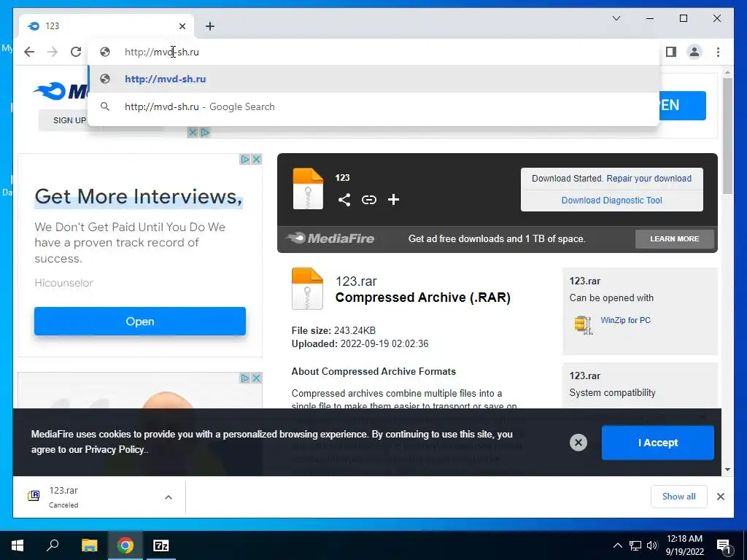Image resolution: width=747 pixels, height=560 pixels.
Task: Click the Open button in the Hicounselor ad
Action: pyautogui.click(x=140, y=322)
